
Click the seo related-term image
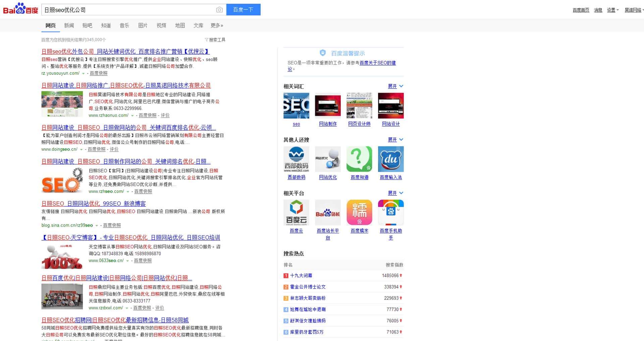click(296, 106)
